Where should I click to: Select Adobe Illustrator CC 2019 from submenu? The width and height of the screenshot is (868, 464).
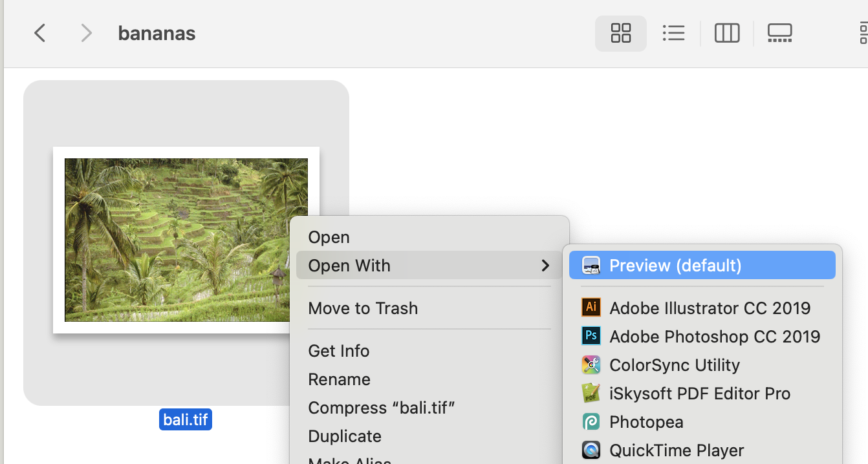tap(710, 308)
